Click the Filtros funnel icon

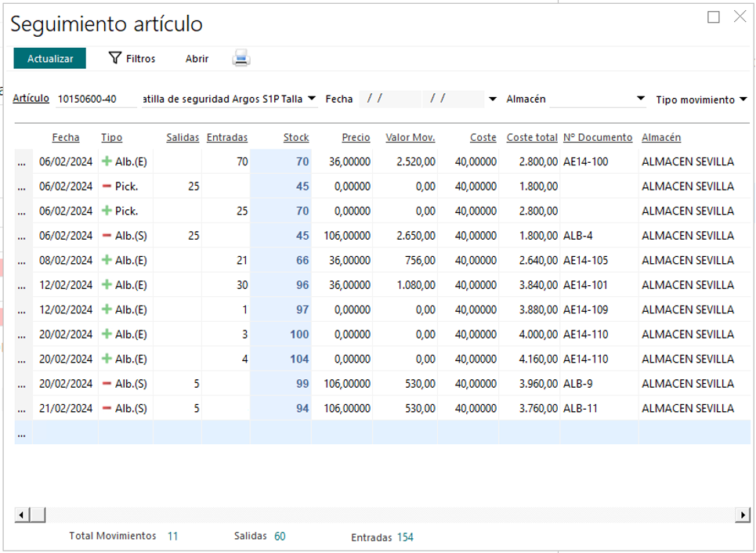pos(115,58)
